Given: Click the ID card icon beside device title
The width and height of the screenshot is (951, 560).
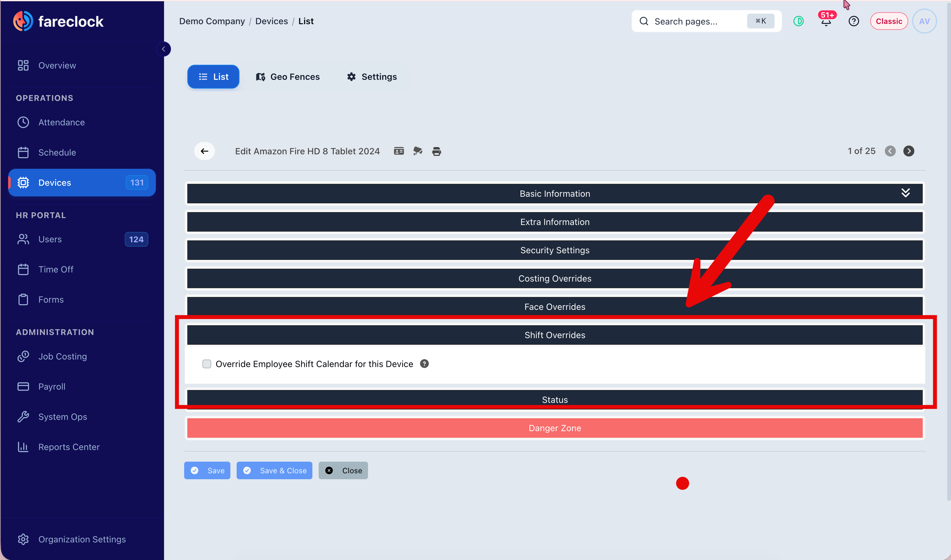Looking at the screenshot, I should 399,151.
